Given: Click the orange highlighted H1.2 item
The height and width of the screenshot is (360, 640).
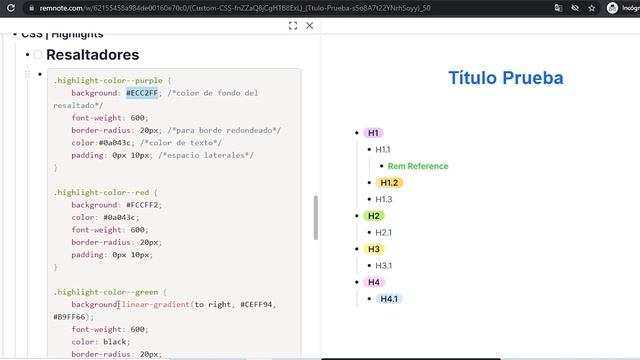Looking at the screenshot, I should pyautogui.click(x=389, y=182).
